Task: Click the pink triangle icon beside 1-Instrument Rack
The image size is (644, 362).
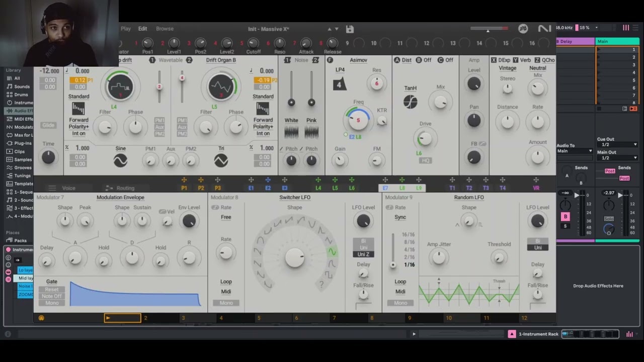Action: click(512, 334)
